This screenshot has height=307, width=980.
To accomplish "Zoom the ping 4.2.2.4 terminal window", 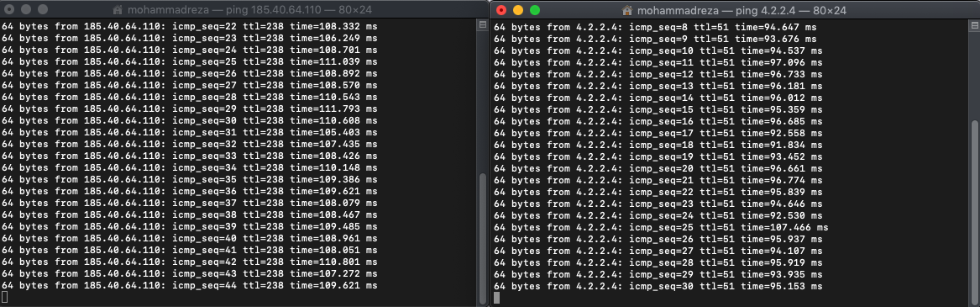I will click(x=534, y=10).
